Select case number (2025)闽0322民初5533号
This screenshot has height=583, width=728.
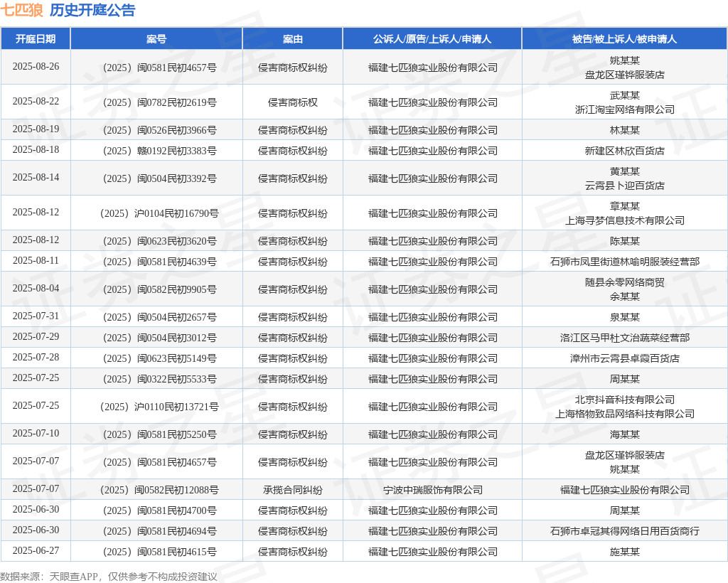159,379
